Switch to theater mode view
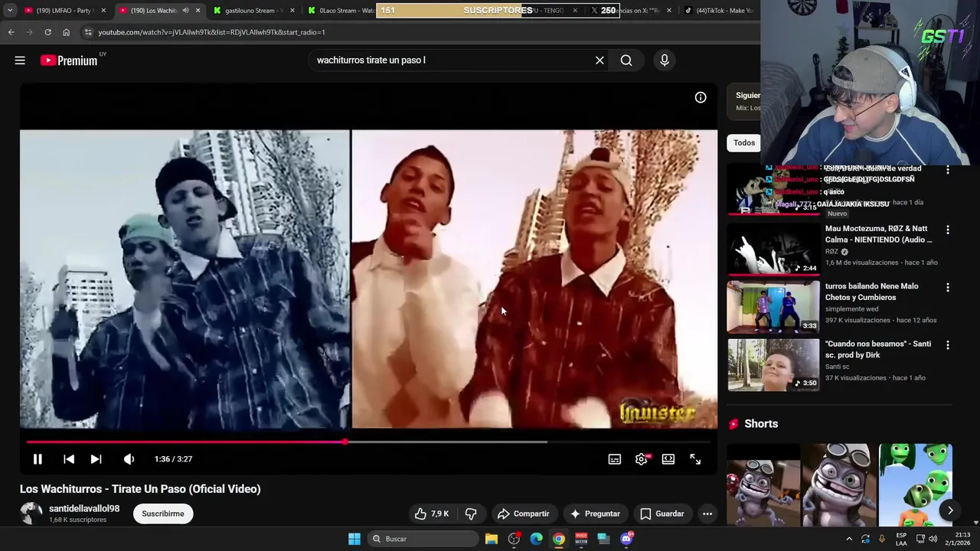980x551 pixels. coord(668,459)
